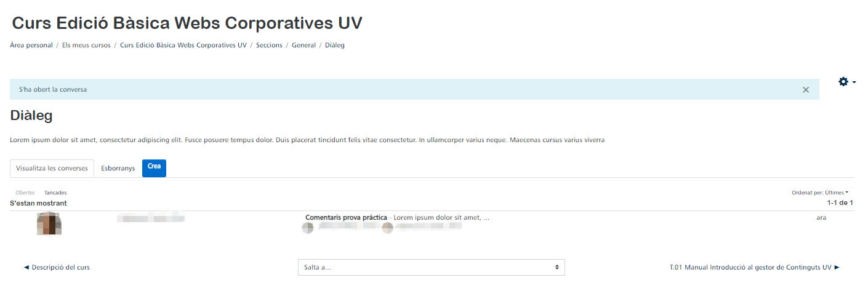Click the first small participant avatar

[x=307, y=228]
